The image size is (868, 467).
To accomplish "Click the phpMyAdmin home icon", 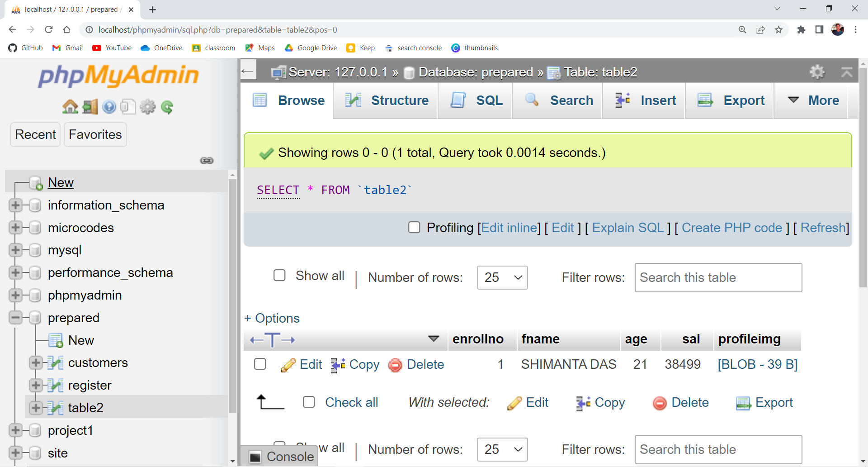I will pos(70,107).
